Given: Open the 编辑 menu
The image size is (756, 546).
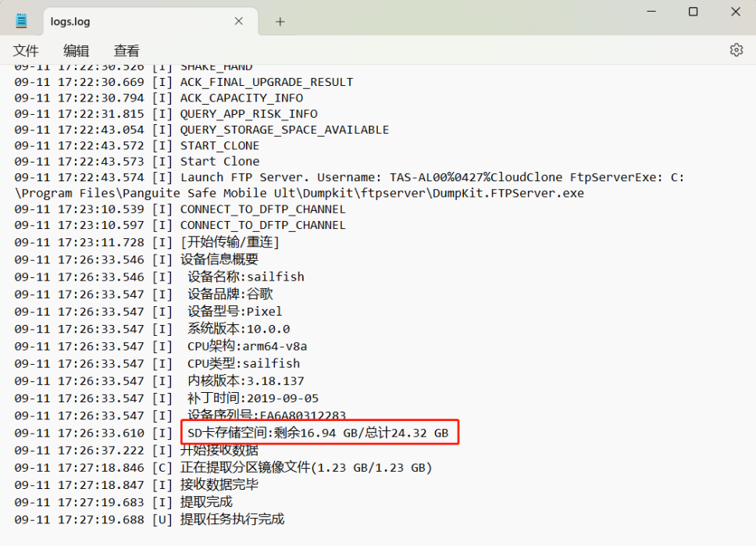Looking at the screenshot, I should (x=76, y=50).
